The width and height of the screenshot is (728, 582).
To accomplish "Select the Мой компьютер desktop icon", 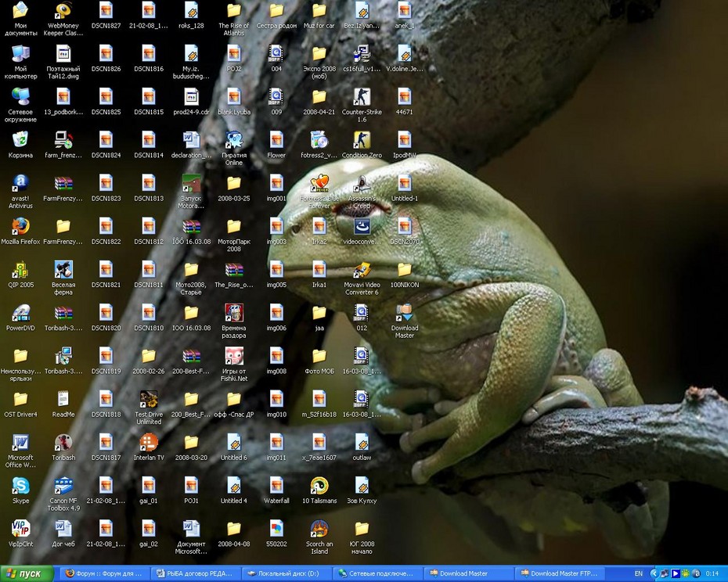I will point(20,63).
